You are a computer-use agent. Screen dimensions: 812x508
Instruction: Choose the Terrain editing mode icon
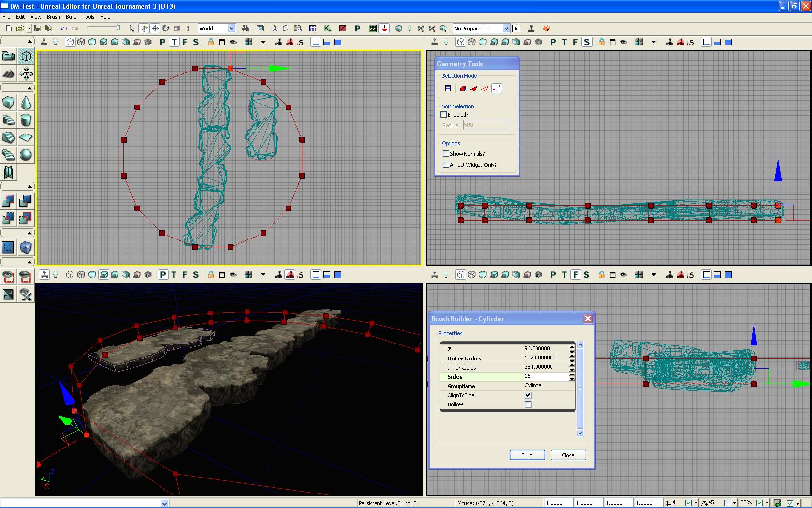8,74
